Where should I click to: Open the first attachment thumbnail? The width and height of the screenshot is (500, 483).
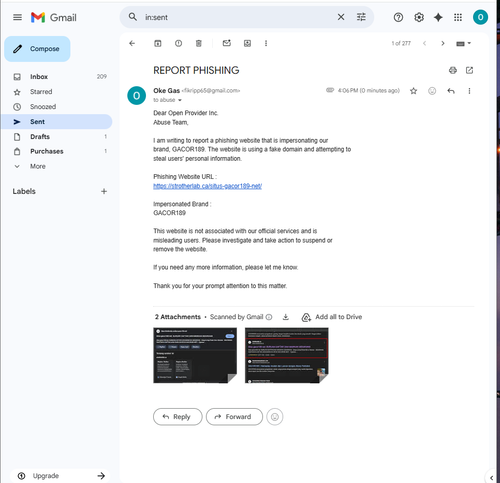[195, 355]
